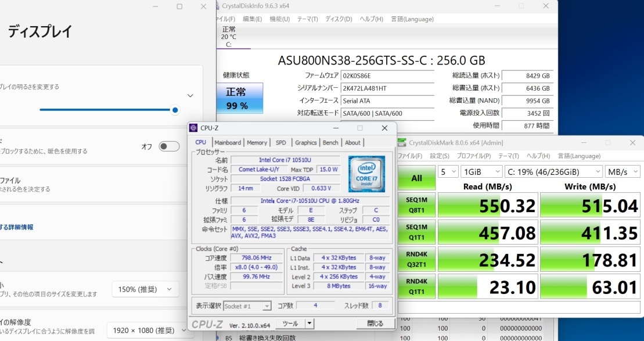This screenshot has width=644, height=341.
Task: Click the 798.06 MHz core speed value
Action: click(x=256, y=257)
